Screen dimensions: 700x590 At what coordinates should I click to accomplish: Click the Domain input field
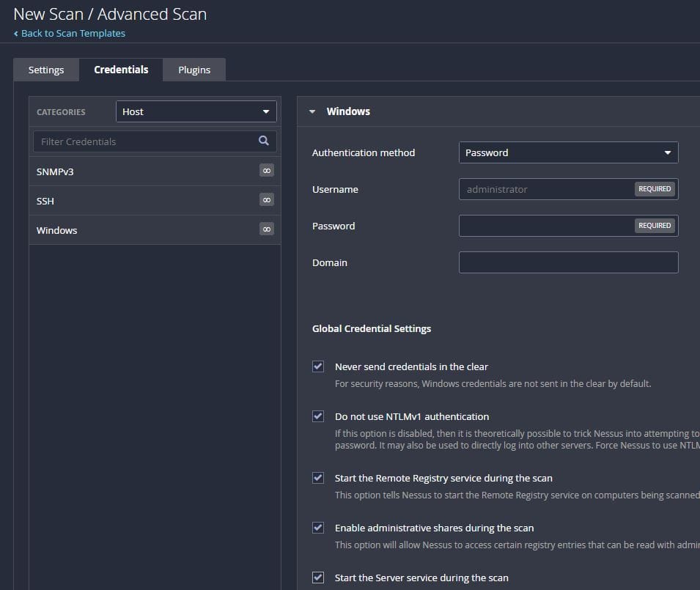[x=568, y=262]
